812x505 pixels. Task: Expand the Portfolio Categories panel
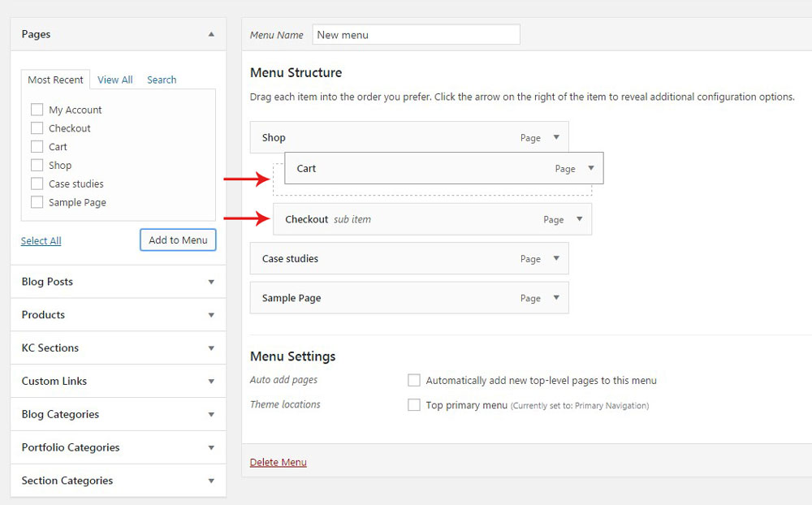213,447
